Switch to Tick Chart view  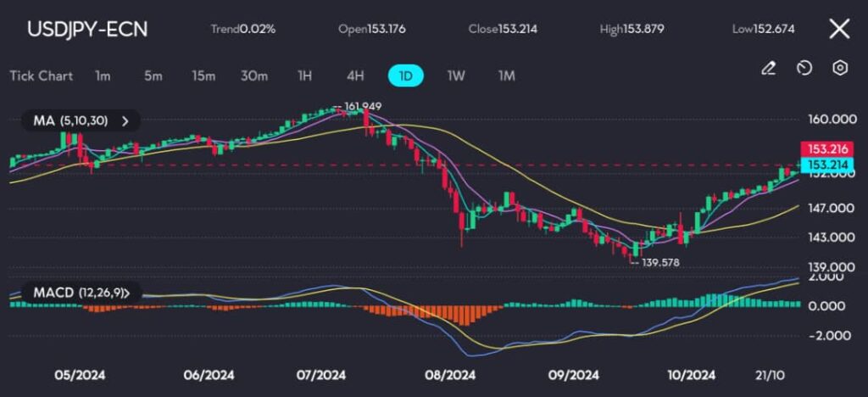tap(41, 75)
